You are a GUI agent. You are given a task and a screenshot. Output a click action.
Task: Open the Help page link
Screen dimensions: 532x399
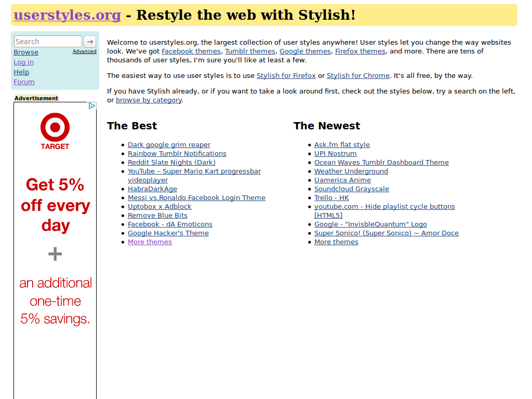[21, 72]
